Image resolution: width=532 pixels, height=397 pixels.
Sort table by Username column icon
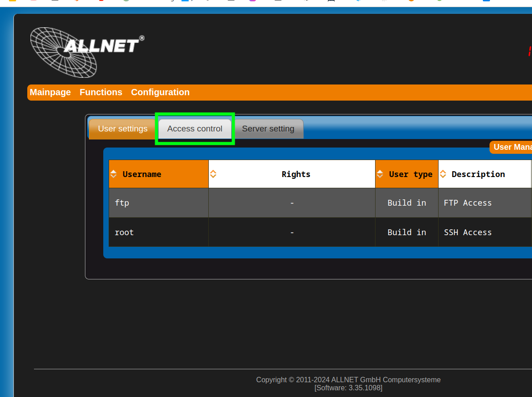114,174
